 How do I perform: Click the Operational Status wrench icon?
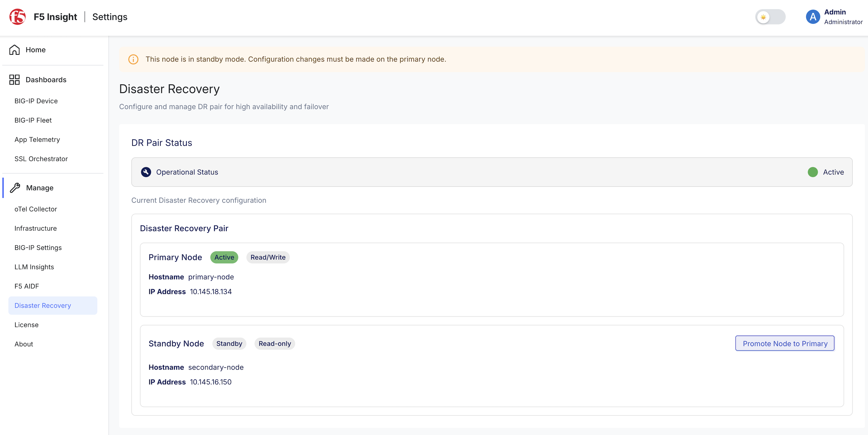(146, 172)
